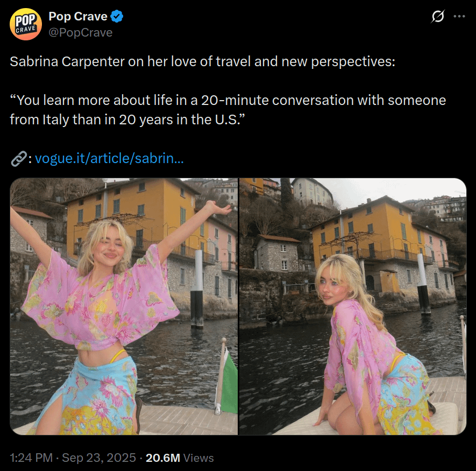Open the three-dot more options menu
476x471 pixels.
(x=459, y=16)
